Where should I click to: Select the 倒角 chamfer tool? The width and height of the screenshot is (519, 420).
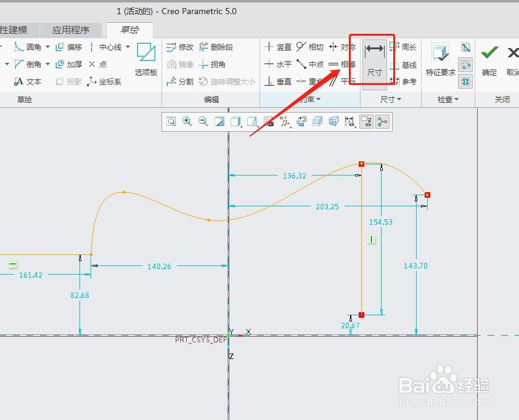click(28, 64)
